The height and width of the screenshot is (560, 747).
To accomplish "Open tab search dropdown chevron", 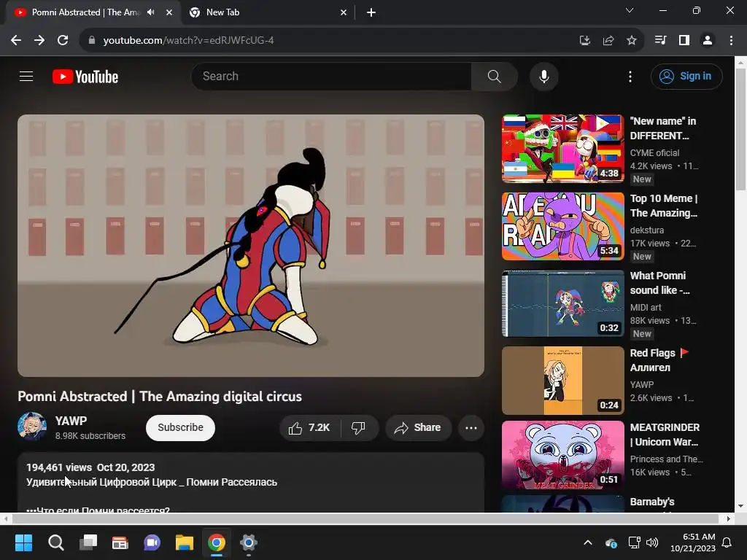I will 630,10.
